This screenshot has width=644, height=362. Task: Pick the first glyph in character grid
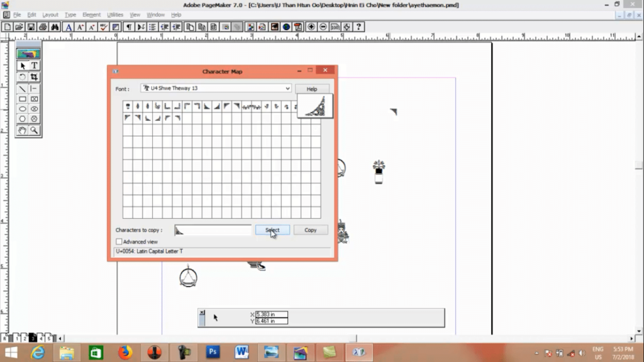click(x=128, y=106)
